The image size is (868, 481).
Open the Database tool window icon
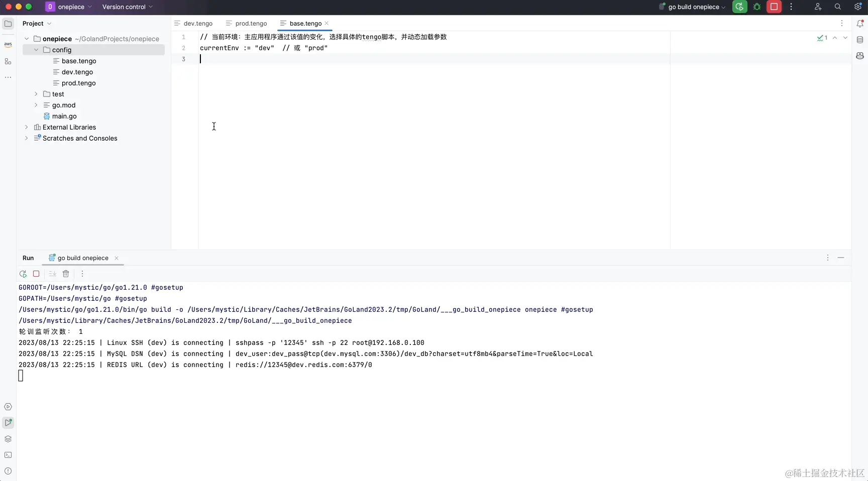tap(860, 40)
